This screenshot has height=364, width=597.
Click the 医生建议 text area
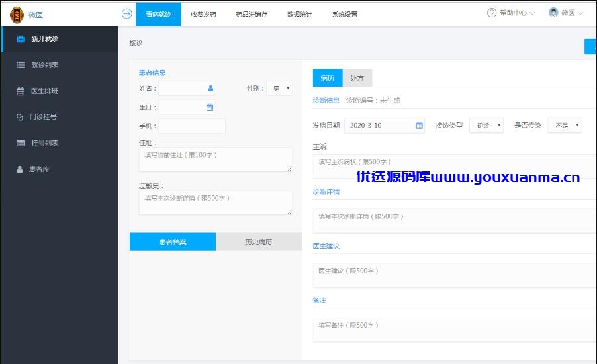[455, 275]
